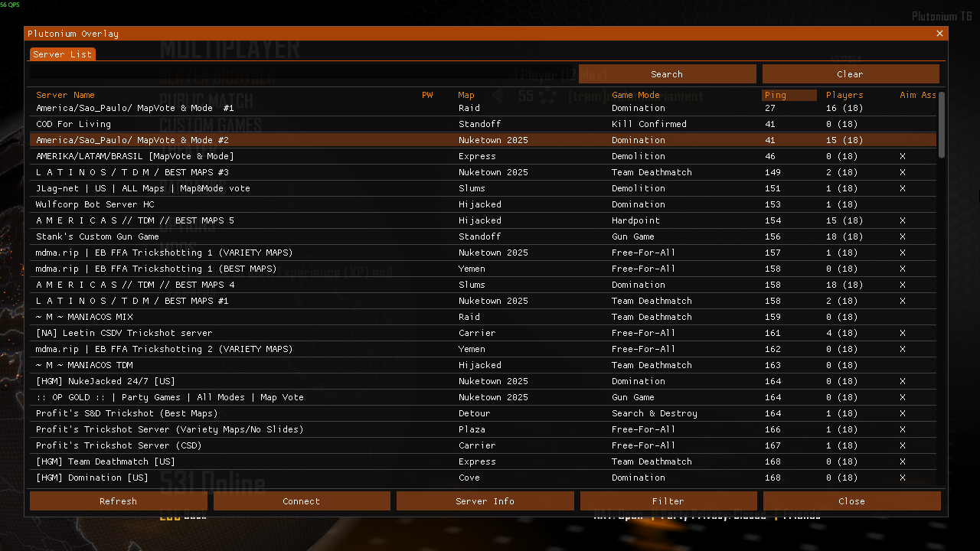The image size is (980, 551).
Task: Select :: OP GOLD :: Party Games server
Action: (x=483, y=397)
